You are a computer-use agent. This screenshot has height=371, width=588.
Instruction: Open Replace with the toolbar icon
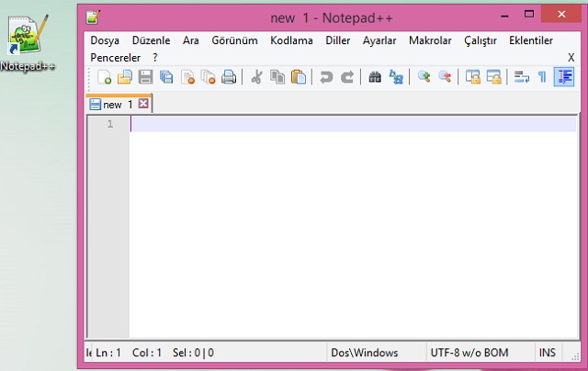point(396,77)
